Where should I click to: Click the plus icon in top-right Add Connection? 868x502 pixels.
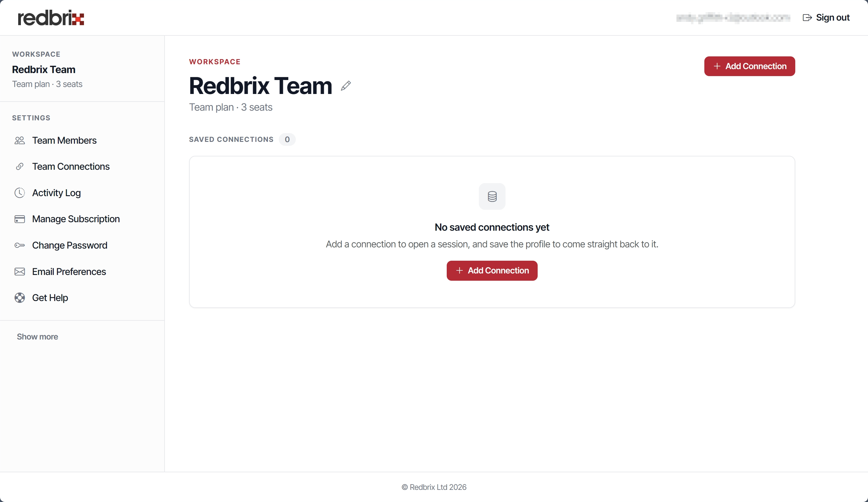point(717,66)
